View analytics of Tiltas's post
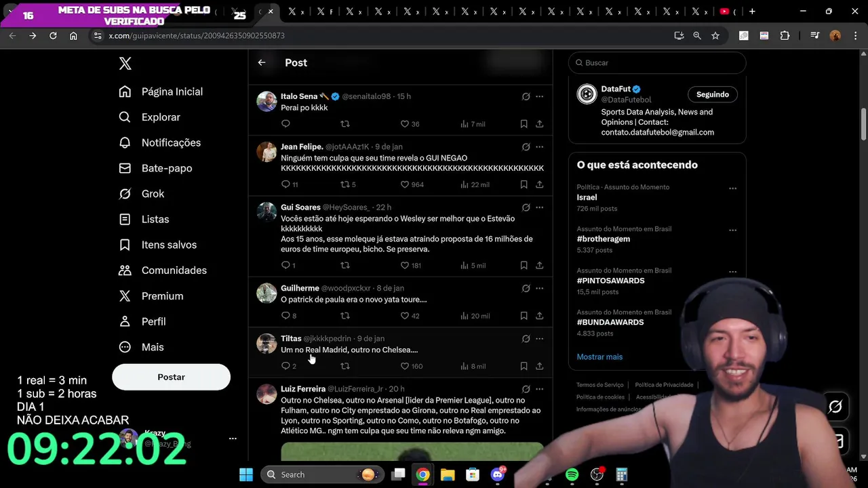 coord(473,366)
